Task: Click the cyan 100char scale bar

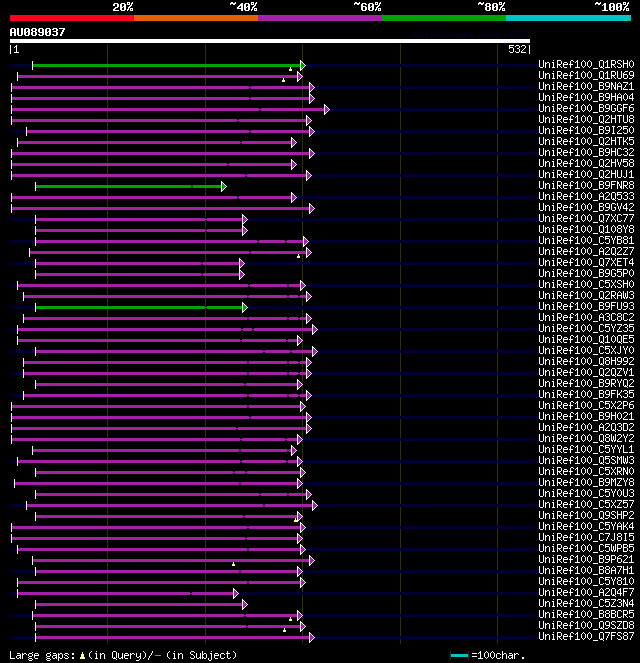Action: click(x=459, y=655)
